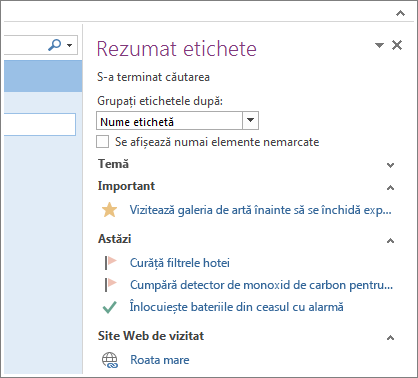418x378 pixels.
Task: Click the star icon of Important item
Action: click(109, 210)
